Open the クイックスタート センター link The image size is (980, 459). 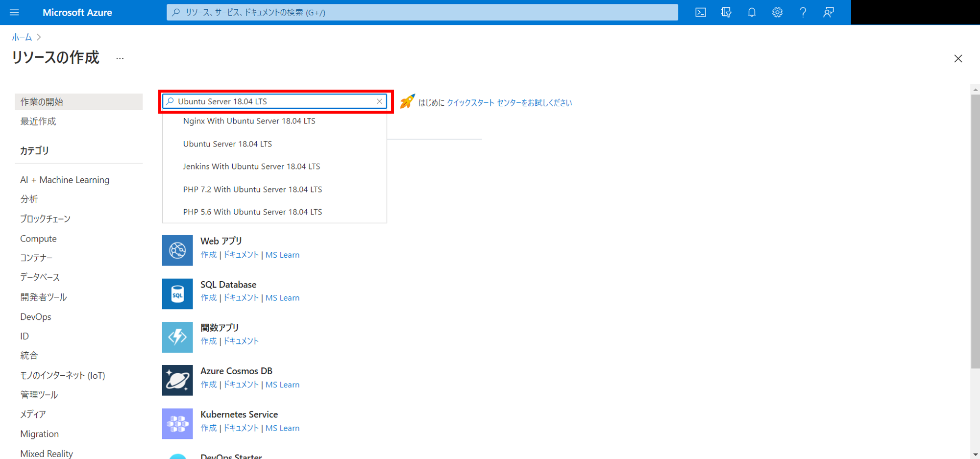coord(509,102)
